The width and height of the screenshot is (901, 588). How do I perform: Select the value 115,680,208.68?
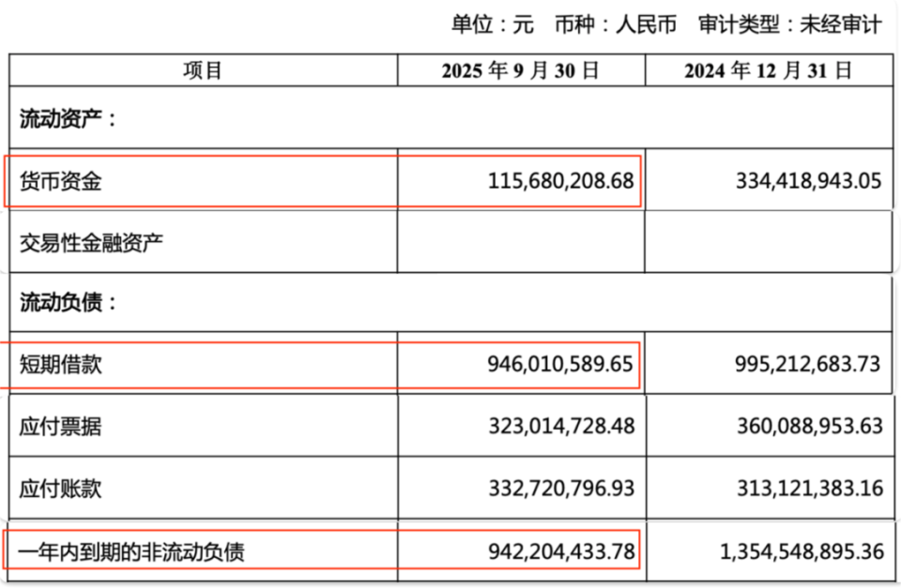(561, 181)
